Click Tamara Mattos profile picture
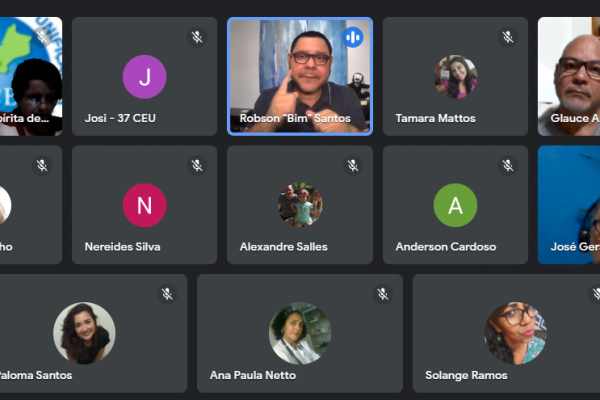The height and width of the screenshot is (400, 600). tap(455, 77)
